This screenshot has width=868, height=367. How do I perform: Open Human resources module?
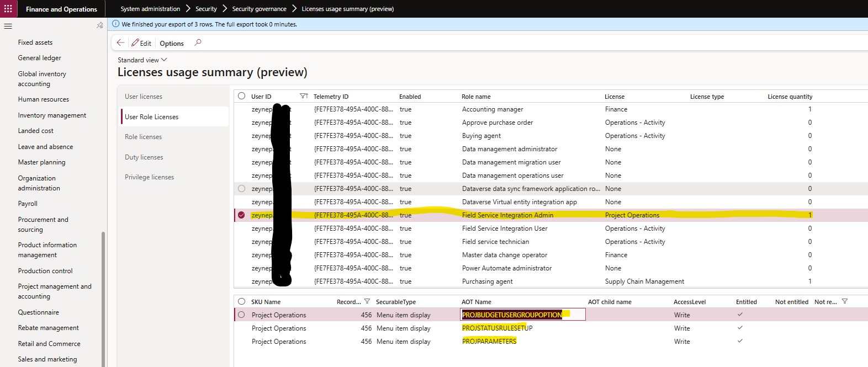44,99
